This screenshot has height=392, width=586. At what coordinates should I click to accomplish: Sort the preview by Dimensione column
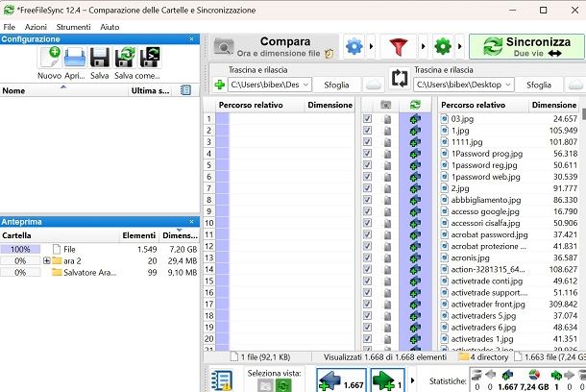click(x=180, y=235)
